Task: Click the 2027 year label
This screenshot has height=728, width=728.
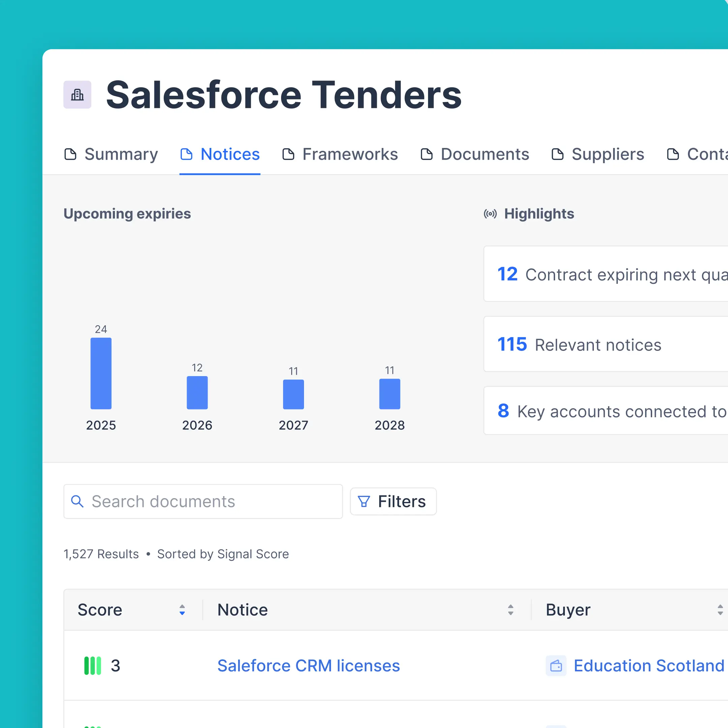Action: pyautogui.click(x=294, y=425)
